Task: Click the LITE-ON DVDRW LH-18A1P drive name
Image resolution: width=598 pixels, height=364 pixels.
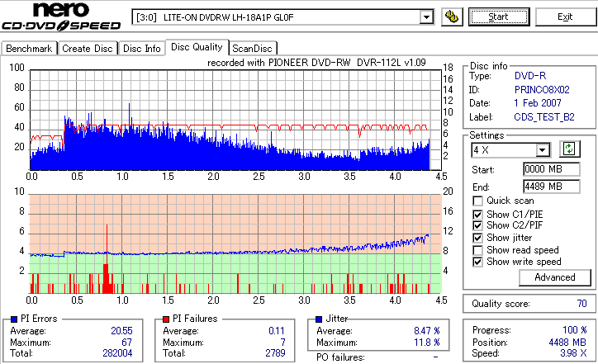Action: click(x=229, y=17)
